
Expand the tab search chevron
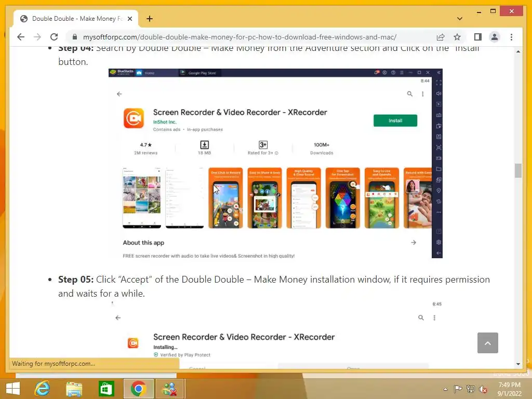tap(459, 19)
